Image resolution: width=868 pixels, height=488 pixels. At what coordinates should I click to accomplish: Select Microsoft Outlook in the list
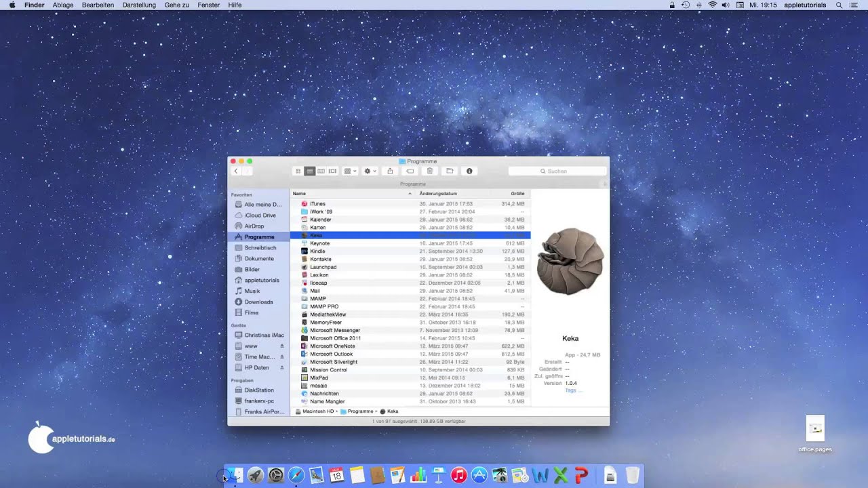click(x=410, y=354)
